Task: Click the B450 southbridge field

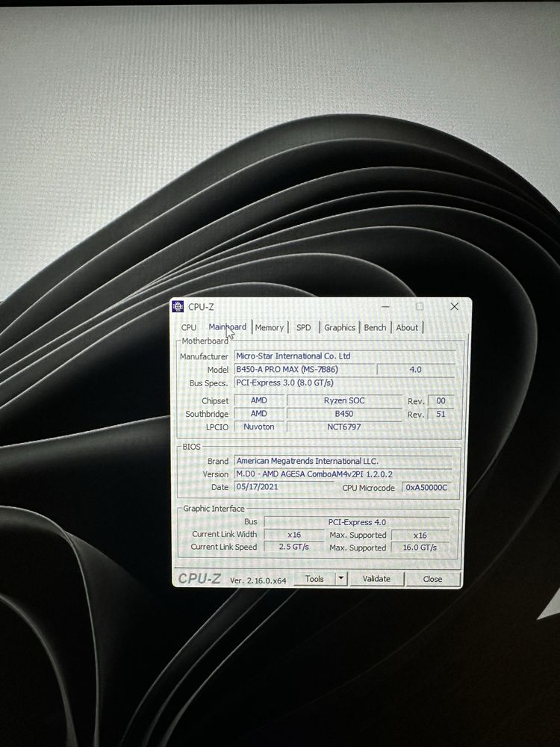Action: coord(344,414)
